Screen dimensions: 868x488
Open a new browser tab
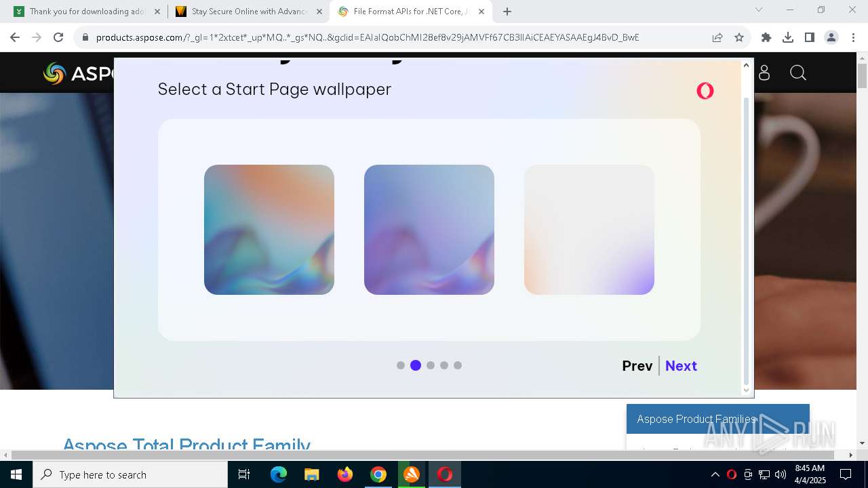pyautogui.click(x=507, y=12)
